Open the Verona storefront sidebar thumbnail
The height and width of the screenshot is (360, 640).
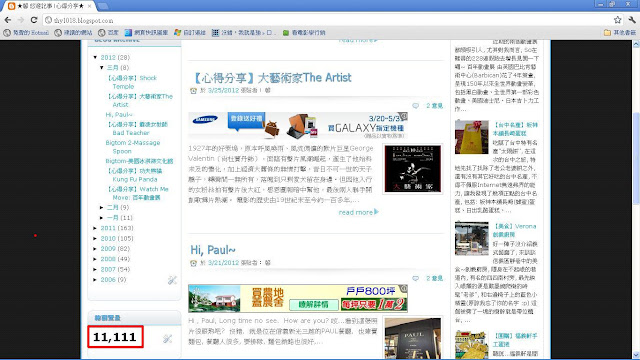471,239
